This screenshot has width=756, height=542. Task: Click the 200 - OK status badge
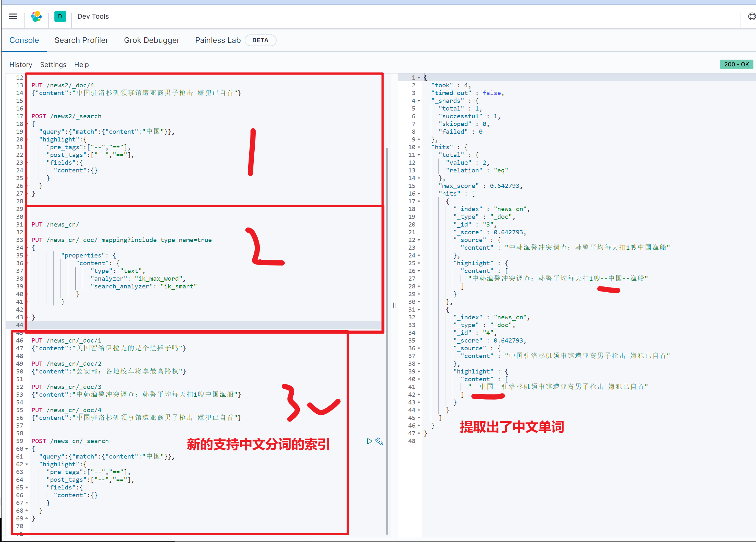point(736,64)
